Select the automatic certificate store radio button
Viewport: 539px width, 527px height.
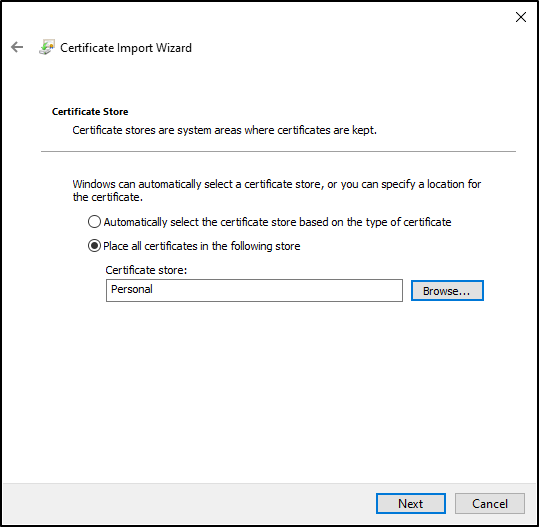(x=94, y=222)
